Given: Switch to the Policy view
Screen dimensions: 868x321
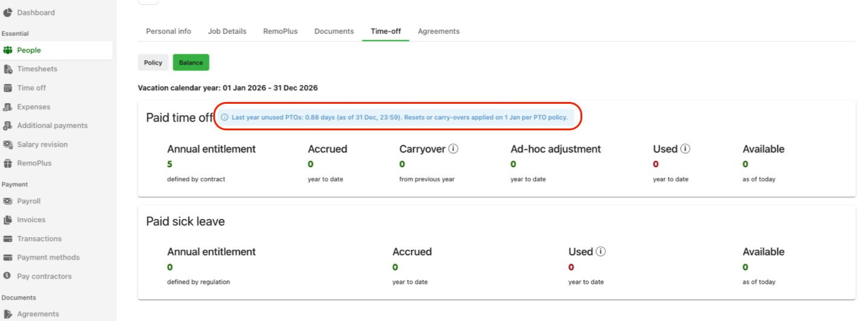Looking at the screenshot, I should (153, 63).
